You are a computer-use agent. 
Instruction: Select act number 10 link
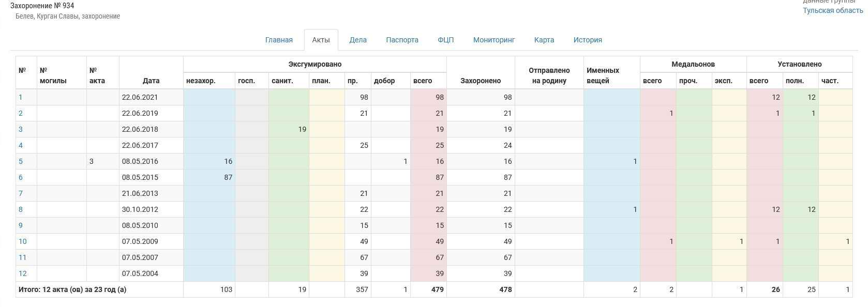pos(23,241)
